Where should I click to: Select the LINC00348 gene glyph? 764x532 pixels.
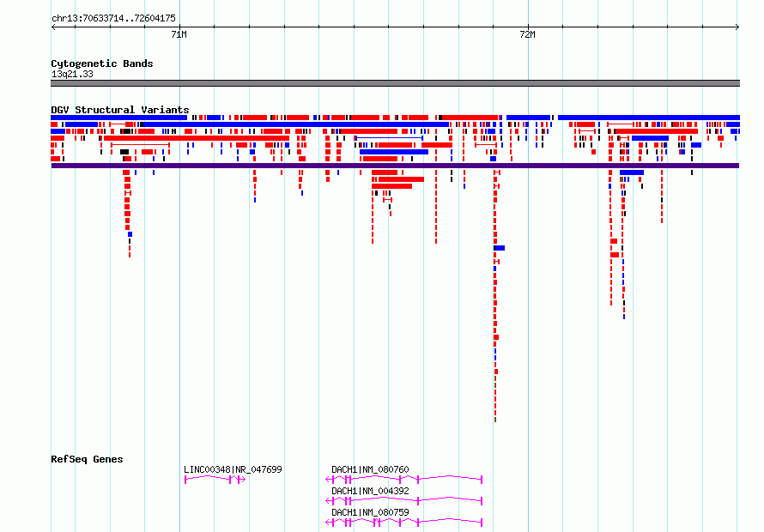click(215, 480)
